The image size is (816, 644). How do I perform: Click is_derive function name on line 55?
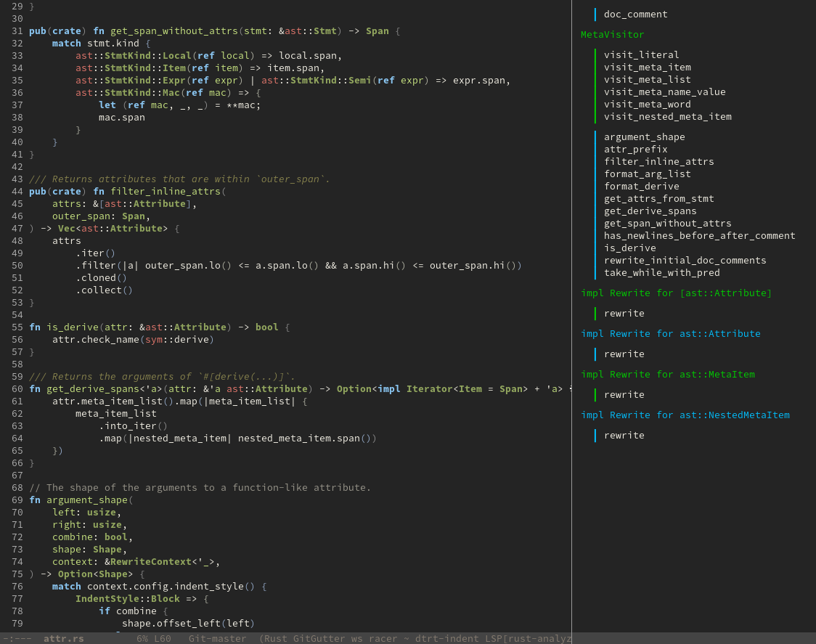point(73,327)
